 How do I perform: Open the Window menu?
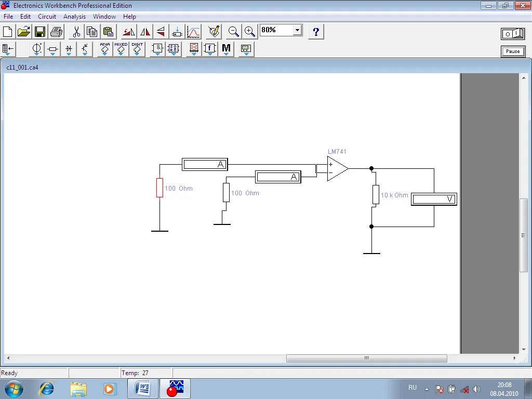pos(104,16)
